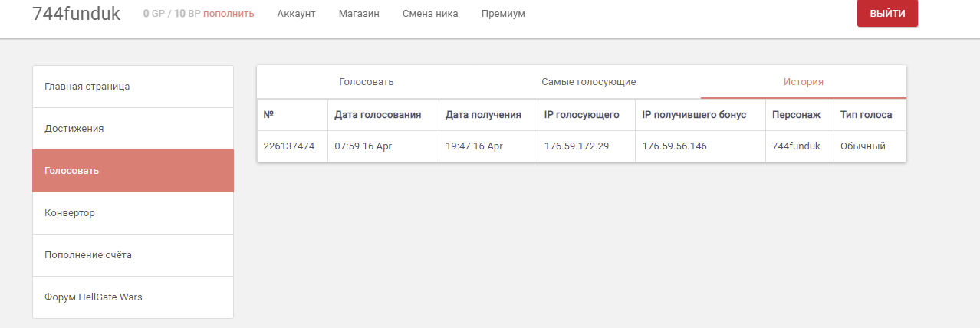Go to Пополнение счёта sidebar item
Image resolution: width=980 pixels, height=328 pixels.
(x=133, y=255)
